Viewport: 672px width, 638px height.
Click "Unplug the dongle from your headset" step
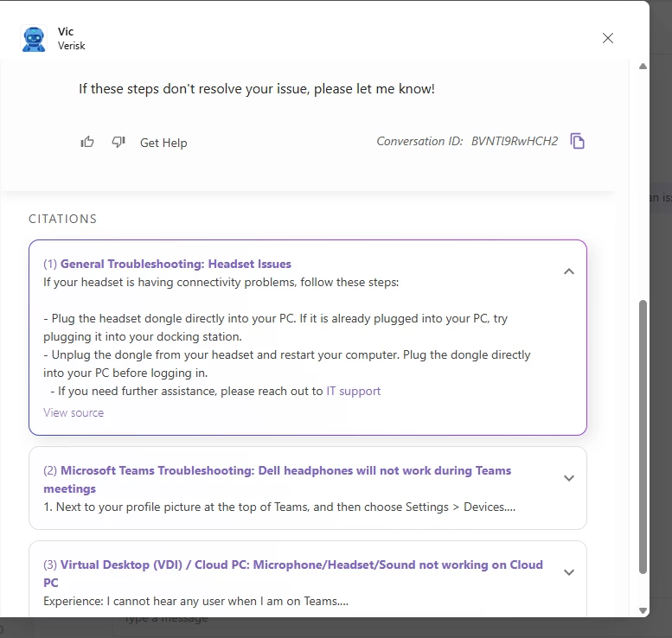[287, 364]
